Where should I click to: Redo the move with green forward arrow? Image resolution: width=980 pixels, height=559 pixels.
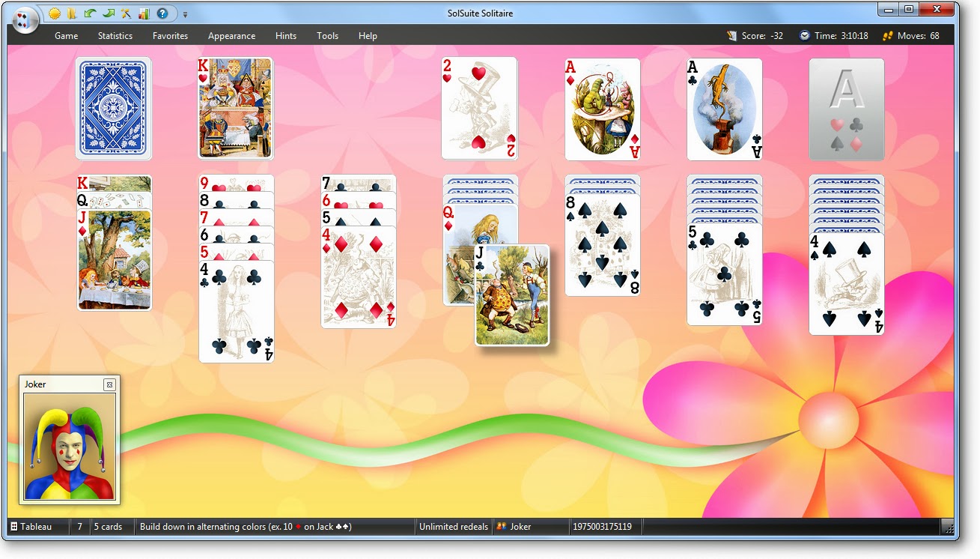tap(108, 13)
